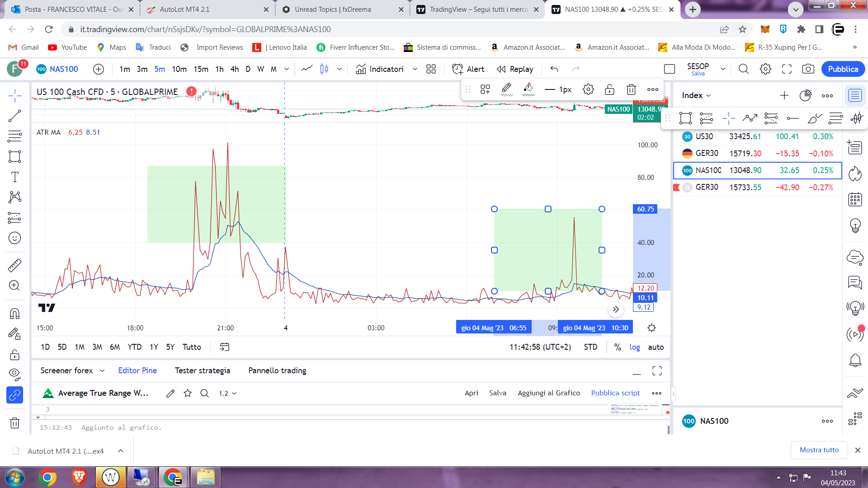Expand the SESOP layout dropdown arrow

coord(723,69)
